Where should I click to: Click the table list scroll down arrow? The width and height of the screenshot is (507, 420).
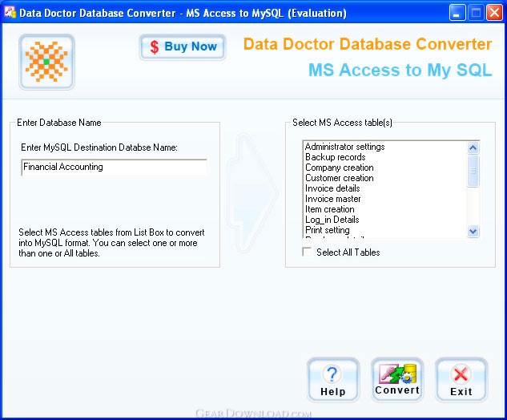pos(473,231)
